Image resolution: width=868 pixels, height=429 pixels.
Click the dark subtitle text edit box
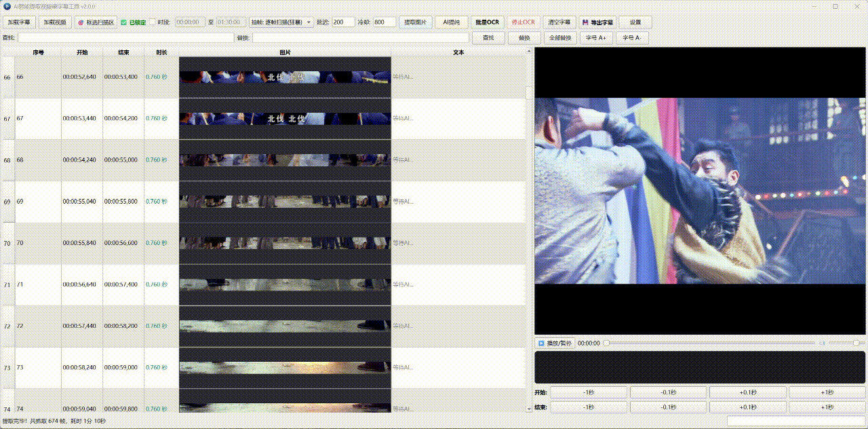pos(701,367)
